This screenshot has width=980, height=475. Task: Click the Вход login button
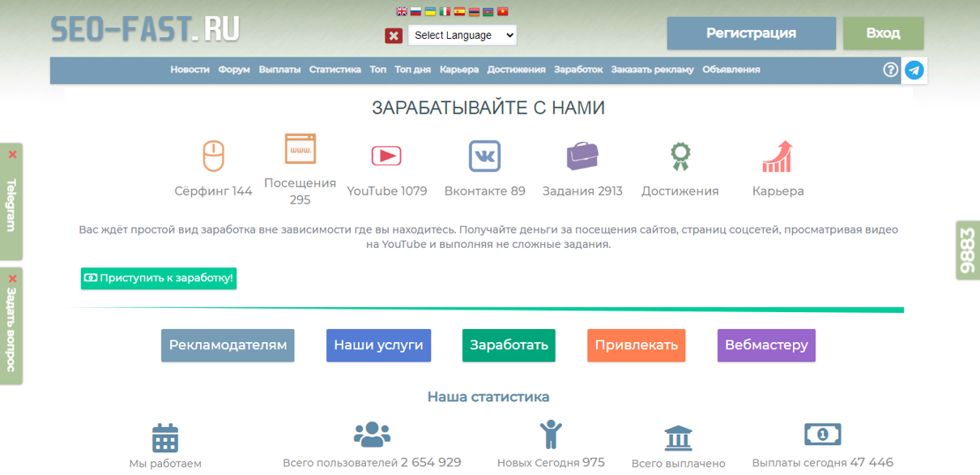[883, 33]
